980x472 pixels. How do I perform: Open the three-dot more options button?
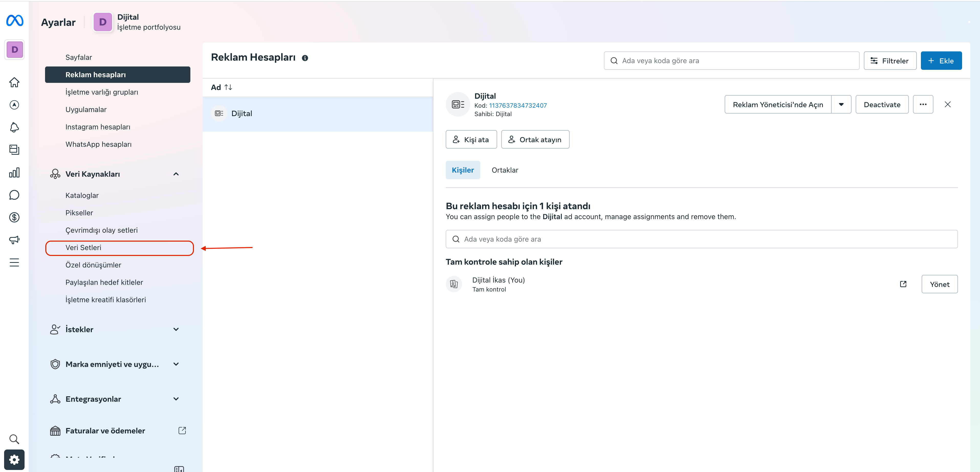click(923, 105)
